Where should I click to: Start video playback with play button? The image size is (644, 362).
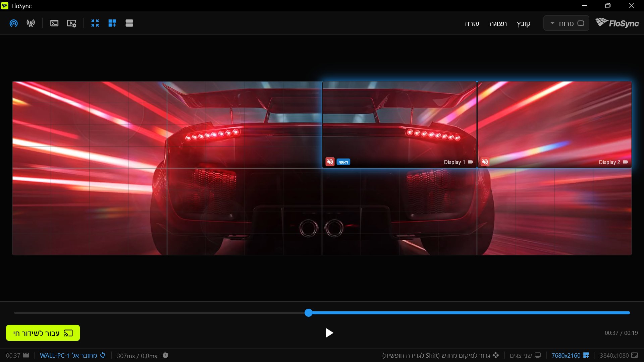pos(329,333)
